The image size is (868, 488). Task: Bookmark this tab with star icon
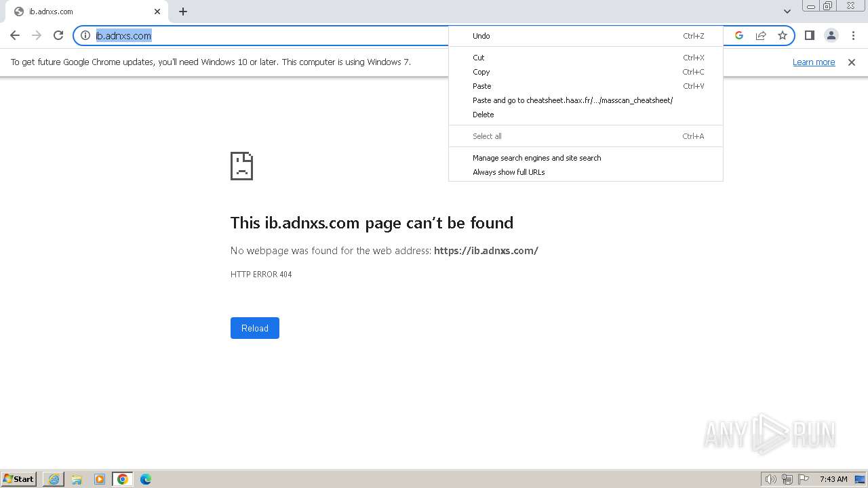pyautogui.click(x=783, y=35)
